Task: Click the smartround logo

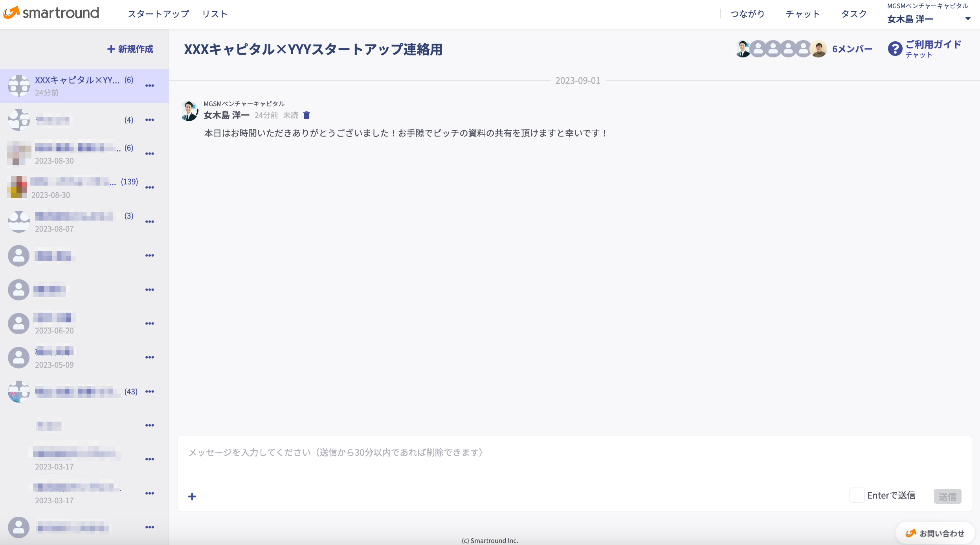Action: [51, 13]
